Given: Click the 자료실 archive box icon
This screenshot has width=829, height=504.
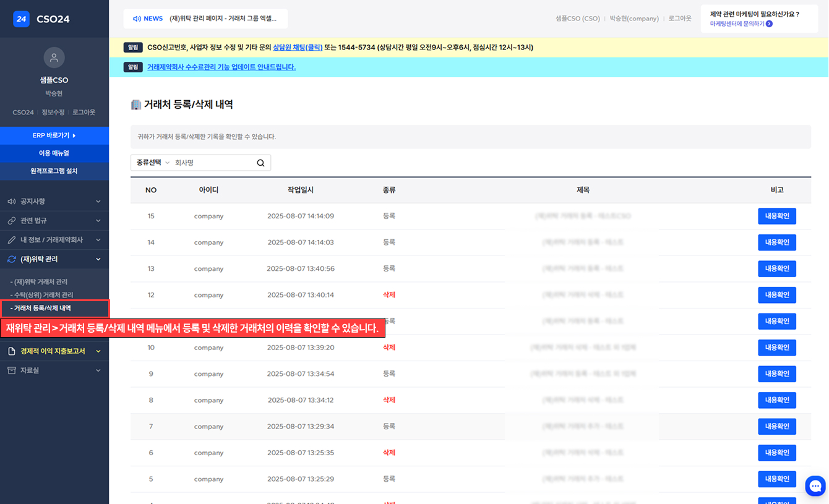Looking at the screenshot, I should click(x=11, y=370).
